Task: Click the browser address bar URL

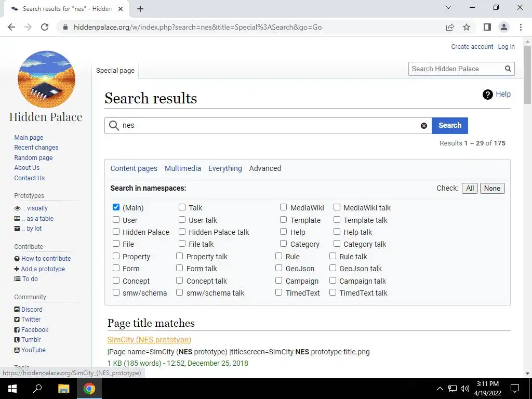Action: (x=198, y=27)
